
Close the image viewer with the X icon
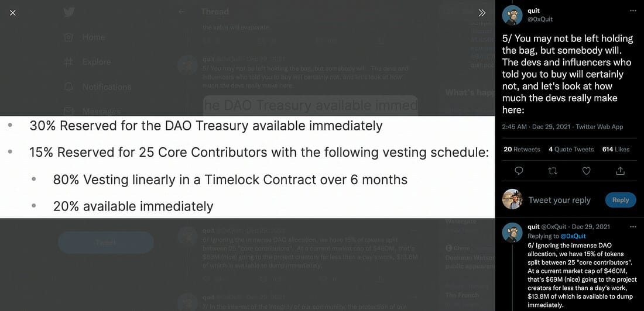(x=13, y=13)
